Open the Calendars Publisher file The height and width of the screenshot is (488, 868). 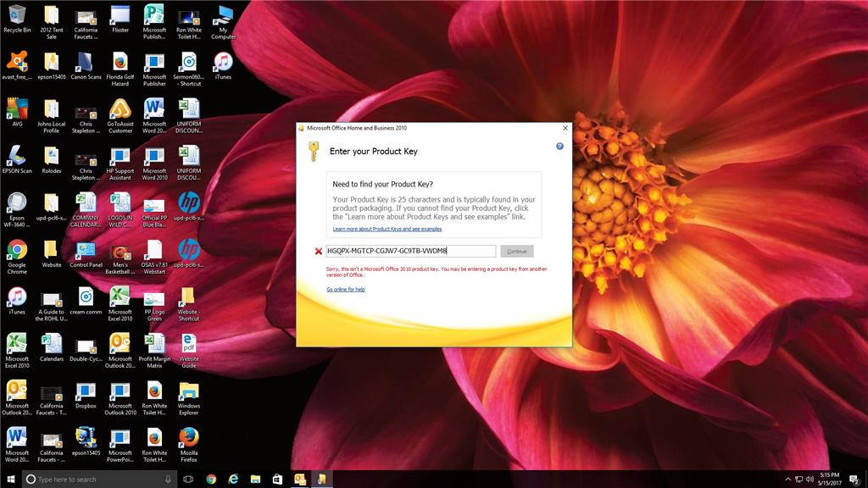(52, 348)
